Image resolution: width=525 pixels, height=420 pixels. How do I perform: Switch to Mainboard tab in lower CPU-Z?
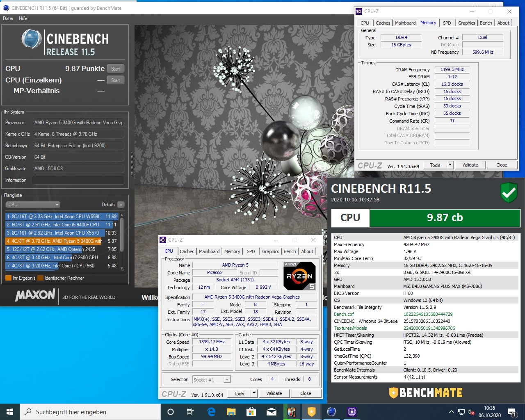[209, 251]
